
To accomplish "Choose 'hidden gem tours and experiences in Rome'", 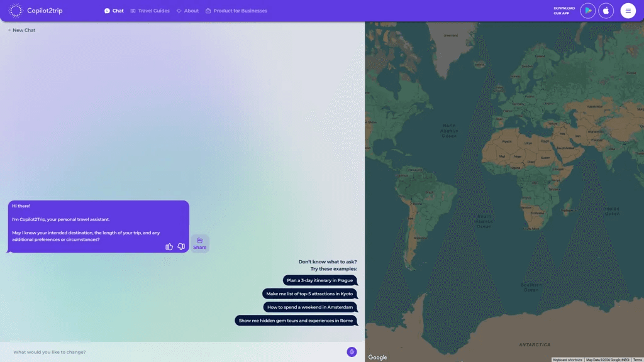I will point(296,321).
